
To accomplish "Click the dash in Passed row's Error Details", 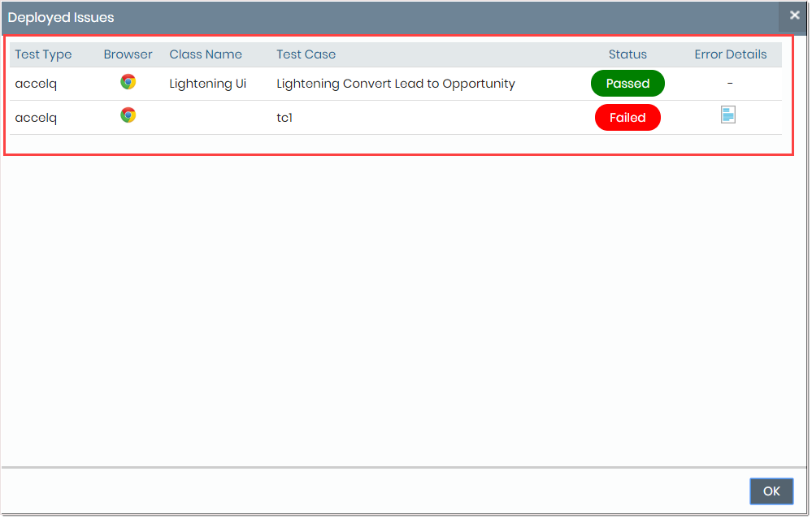I will pyautogui.click(x=730, y=84).
